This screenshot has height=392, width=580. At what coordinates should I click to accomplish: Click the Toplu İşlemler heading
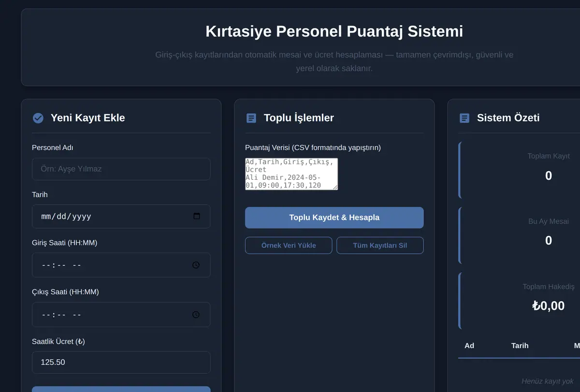click(x=299, y=118)
